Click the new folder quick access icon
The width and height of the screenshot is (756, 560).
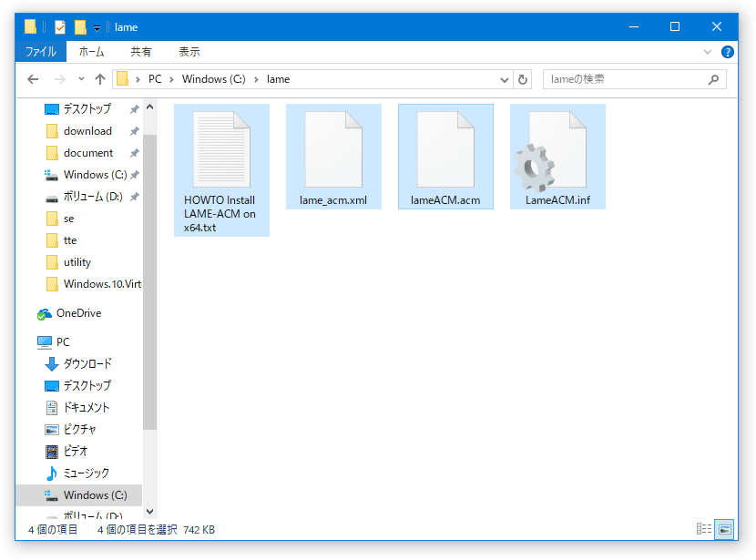tap(80, 27)
